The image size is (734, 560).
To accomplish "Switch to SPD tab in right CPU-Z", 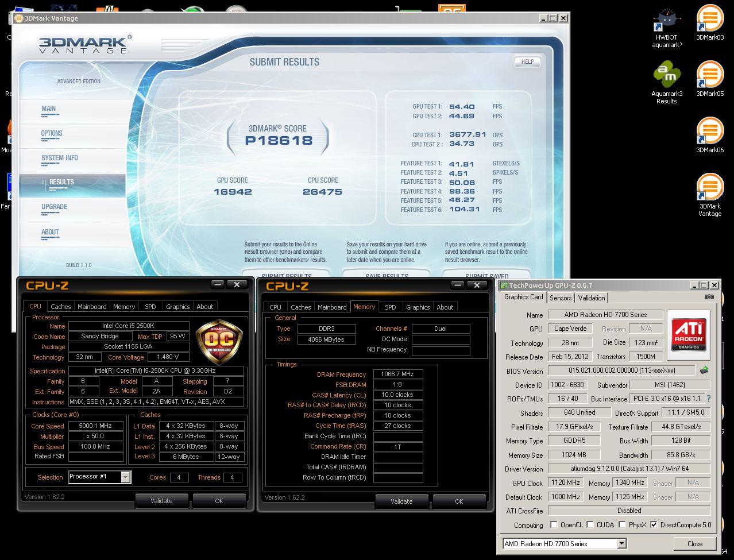I will coord(391,307).
